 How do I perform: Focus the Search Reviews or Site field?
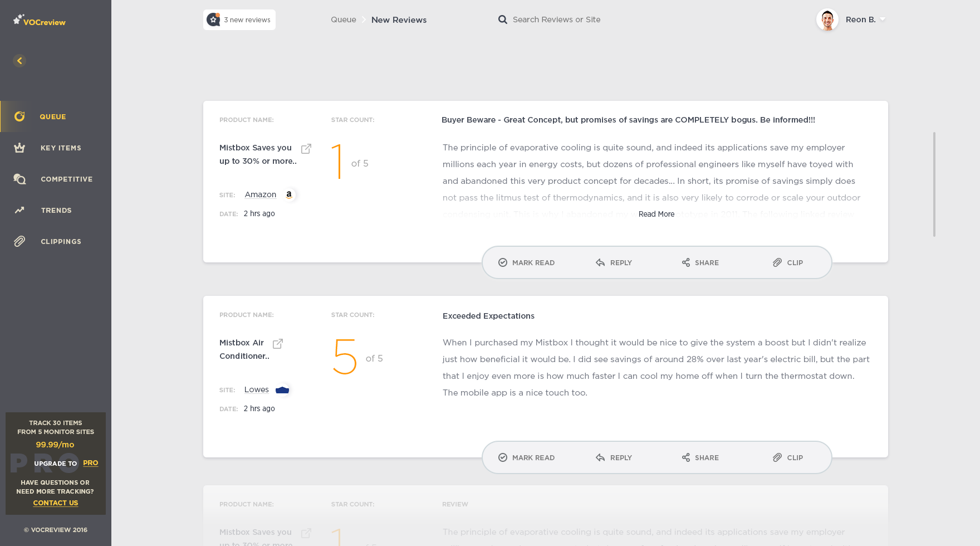point(556,19)
